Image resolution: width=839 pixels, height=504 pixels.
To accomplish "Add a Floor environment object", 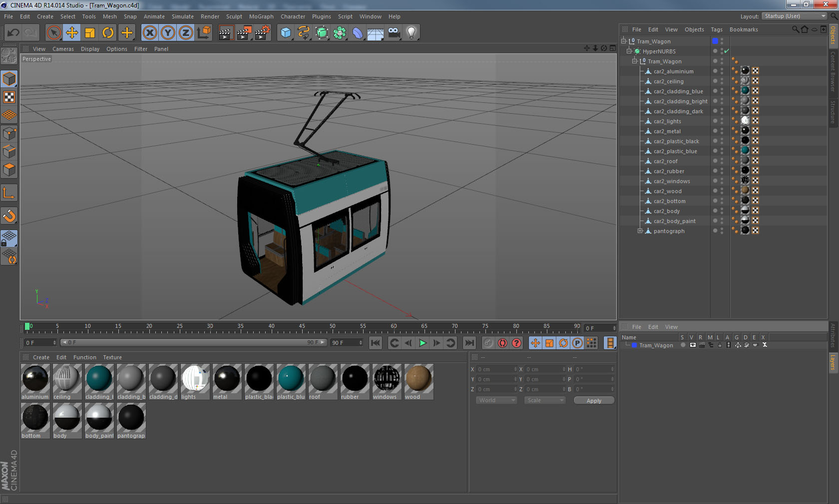I will pos(376,33).
